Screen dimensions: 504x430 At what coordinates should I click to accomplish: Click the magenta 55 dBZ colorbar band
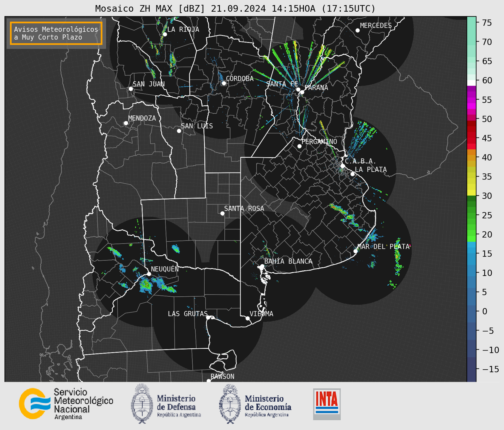click(471, 100)
